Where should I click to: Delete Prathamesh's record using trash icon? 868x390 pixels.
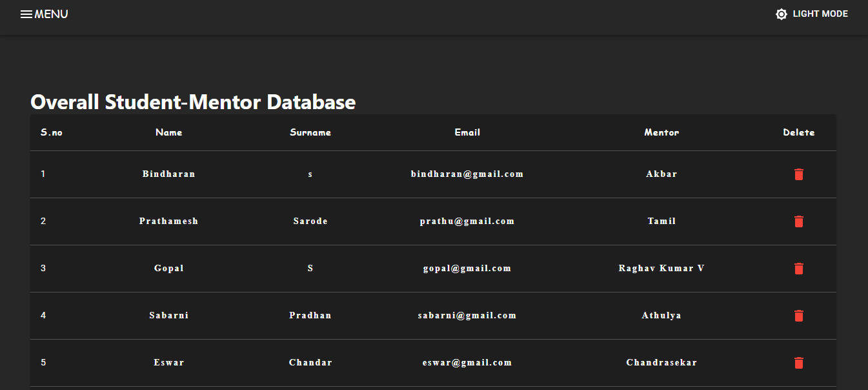pos(799,221)
